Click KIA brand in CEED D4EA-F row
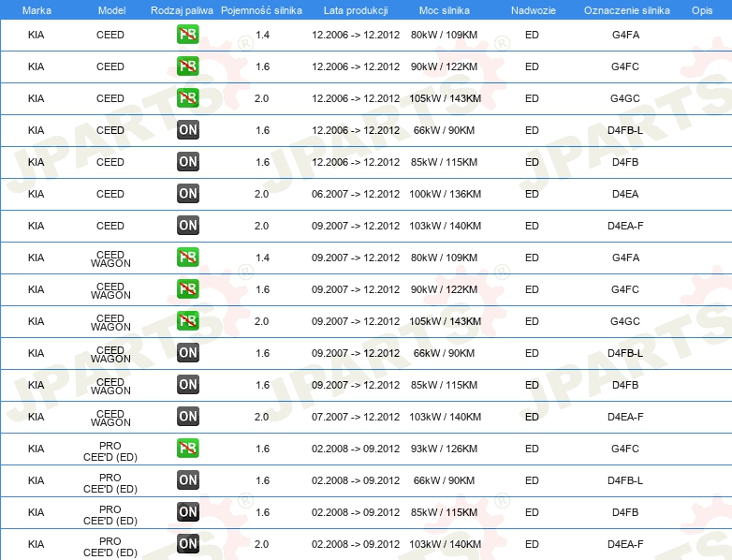This screenshot has width=732, height=560. 36,226
